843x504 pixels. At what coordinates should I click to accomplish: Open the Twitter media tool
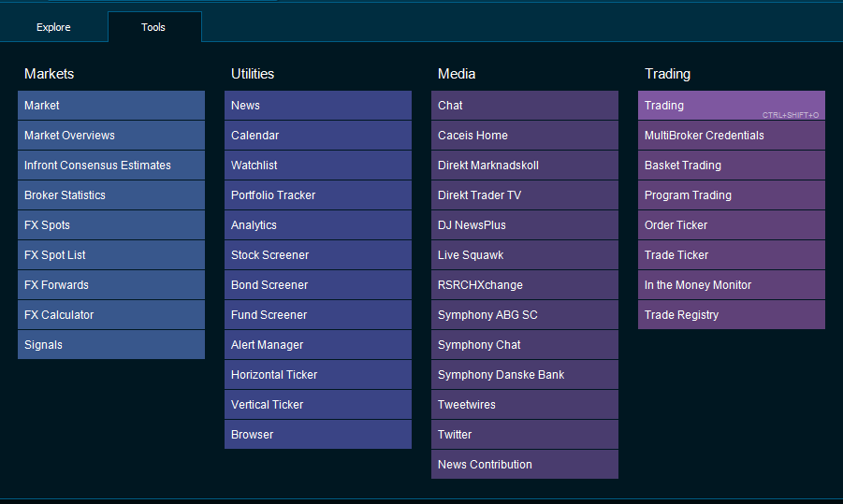point(525,435)
